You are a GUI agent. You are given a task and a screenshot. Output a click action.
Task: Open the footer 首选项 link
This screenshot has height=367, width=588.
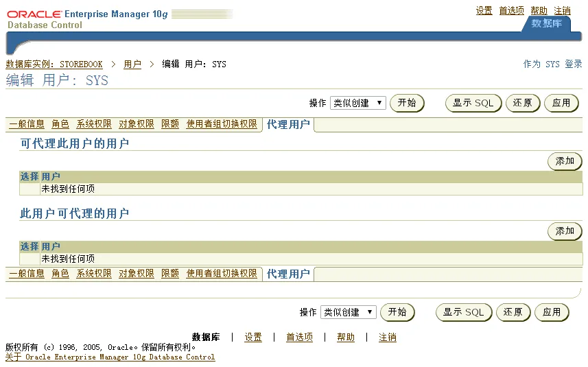(x=299, y=337)
